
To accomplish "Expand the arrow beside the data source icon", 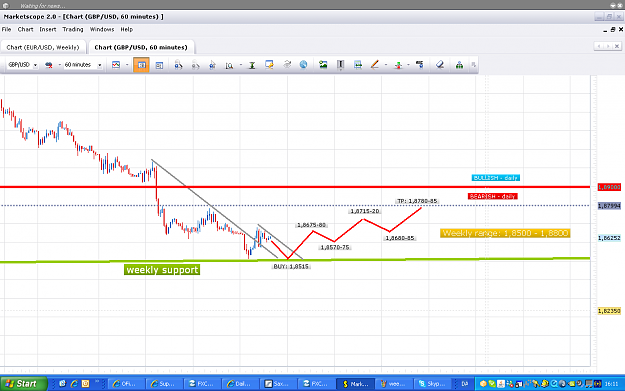I will [59, 65].
